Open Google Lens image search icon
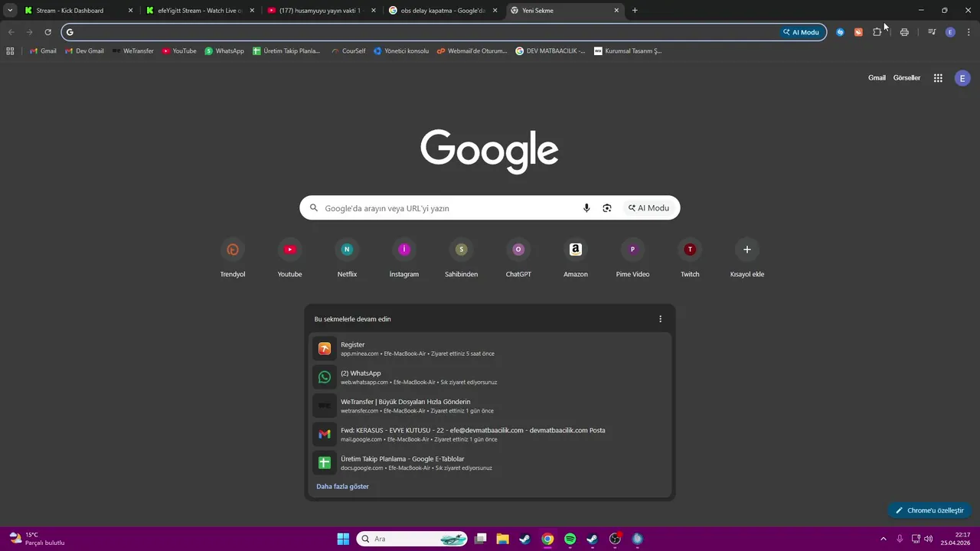Viewport: 980px width, 551px height. [607, 208]
